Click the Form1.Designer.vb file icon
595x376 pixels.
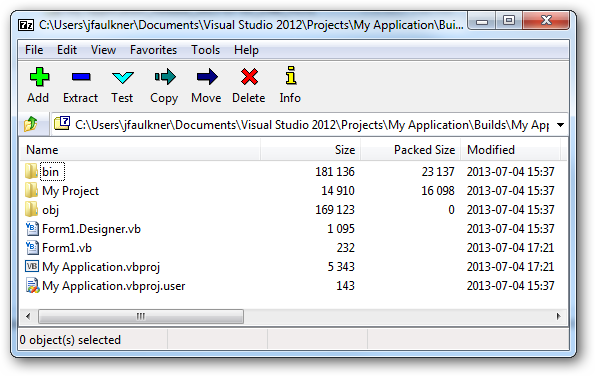(x=32, y=228)
